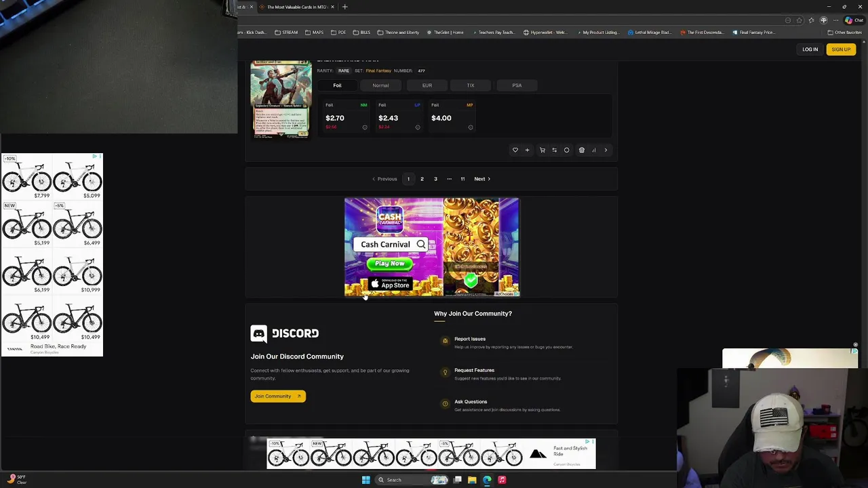Image resolution: width=868 pixels, height=488 pixels.
Task: Open browser settings ellipsis menu
Action: tap(835, 20)
